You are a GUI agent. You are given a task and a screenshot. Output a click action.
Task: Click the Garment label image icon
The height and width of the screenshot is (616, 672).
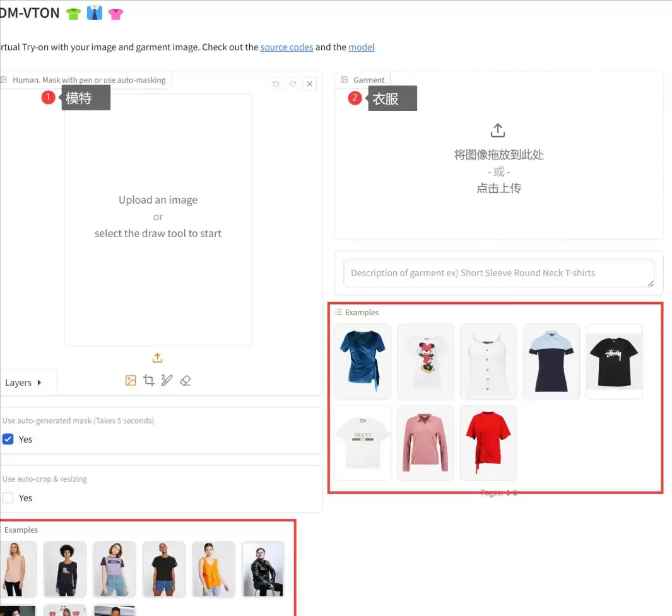344,79
